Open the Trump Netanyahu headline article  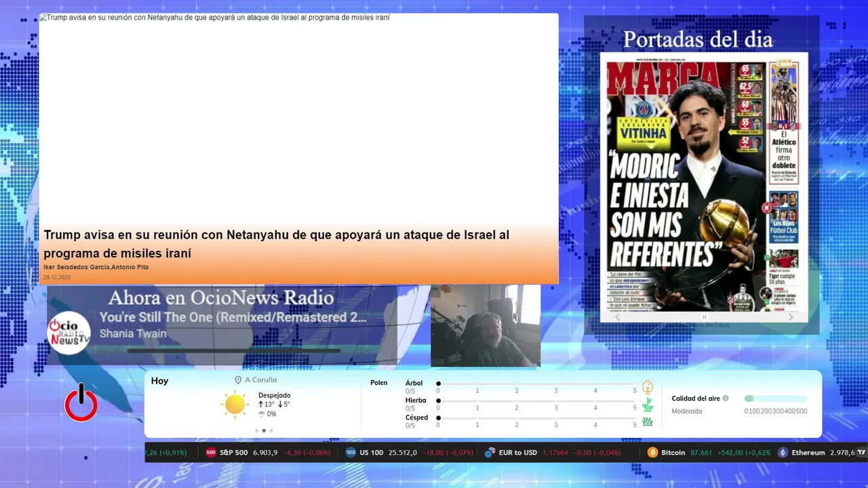tap(277, 244)
